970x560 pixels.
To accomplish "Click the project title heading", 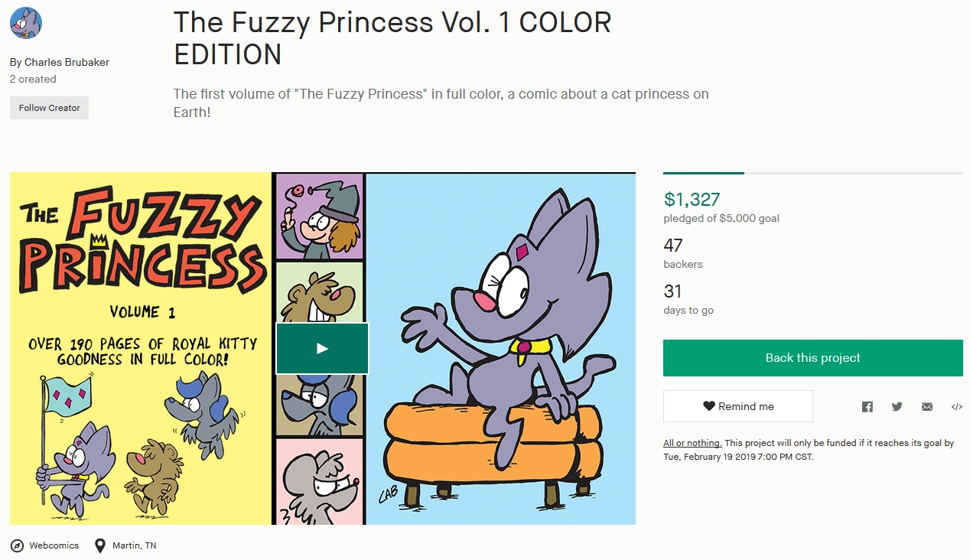I will pos(392,38).
